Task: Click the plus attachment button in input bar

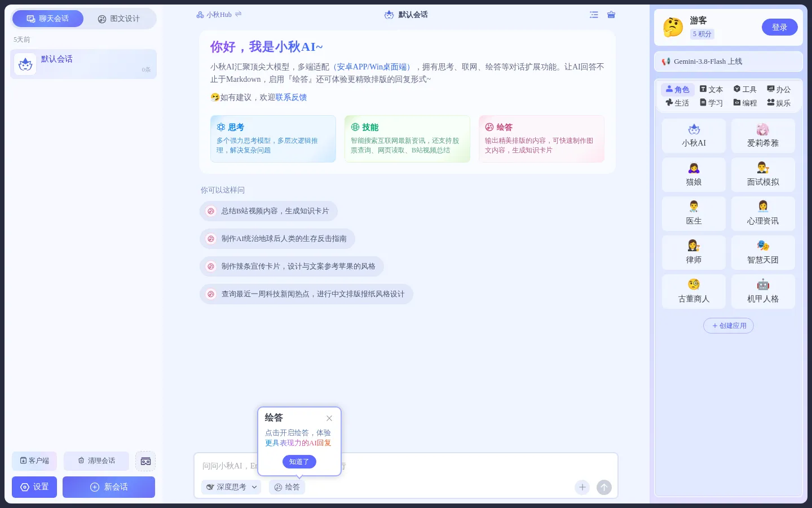Action: point(582,487)
